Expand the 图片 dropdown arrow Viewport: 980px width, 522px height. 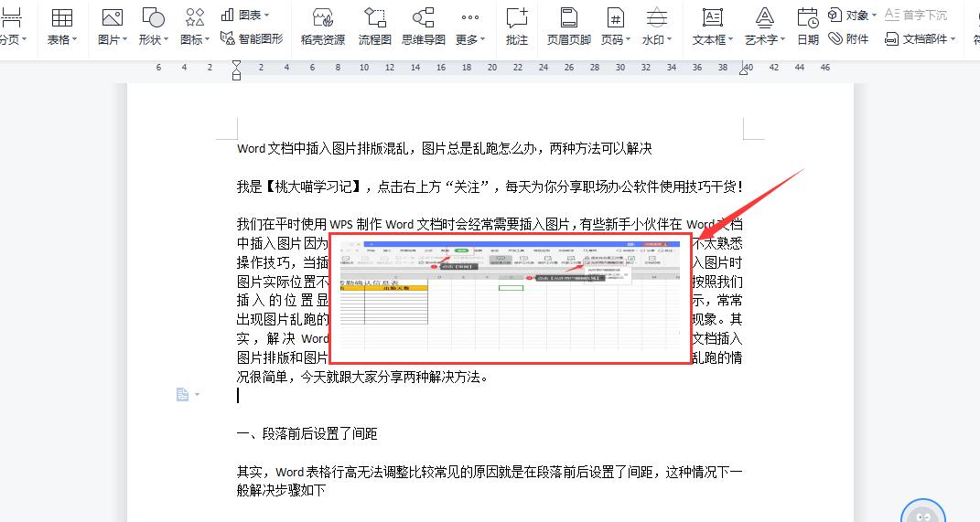(125, 39)
